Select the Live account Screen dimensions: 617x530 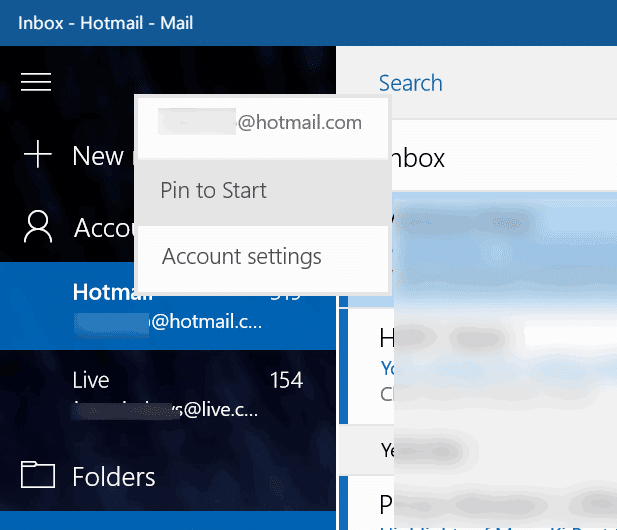pyautogui.click(x=168, y=394)
